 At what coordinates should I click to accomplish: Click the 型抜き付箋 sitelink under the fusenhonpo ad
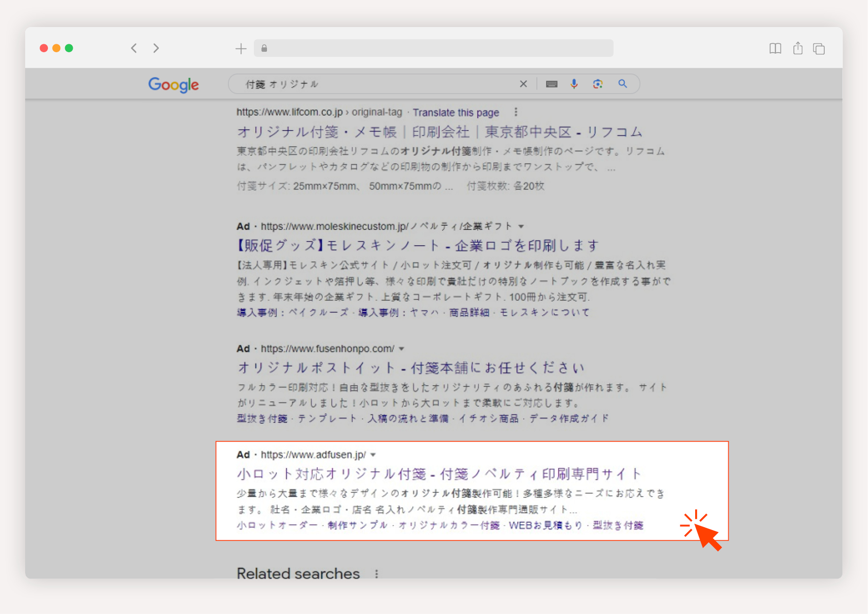pyautogui.click(x=262, y=419)
